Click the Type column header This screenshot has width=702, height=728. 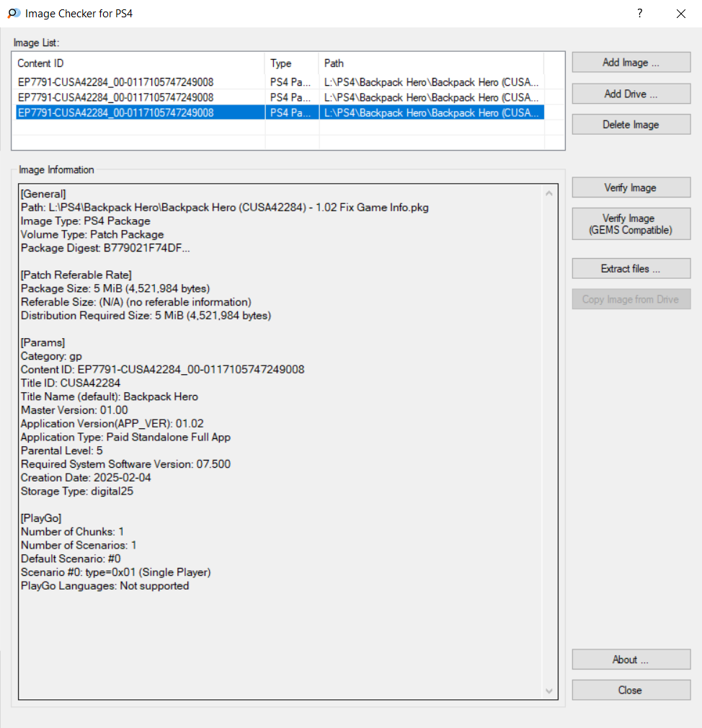point(292,63)
